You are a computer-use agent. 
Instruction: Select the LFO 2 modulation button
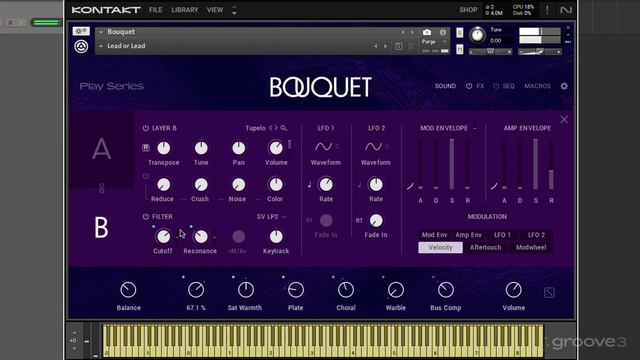click(536, 235)
